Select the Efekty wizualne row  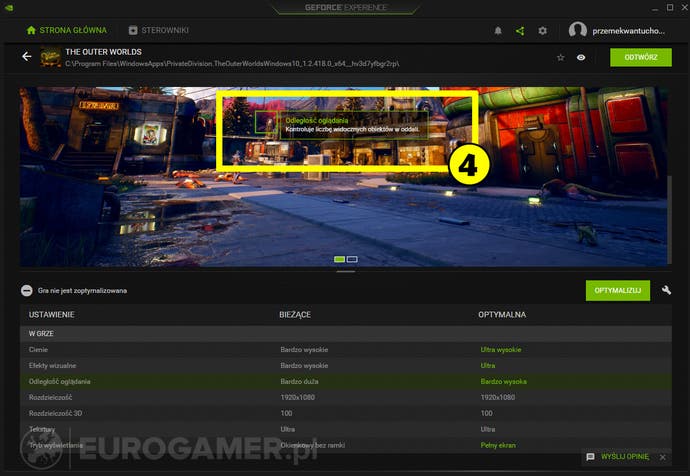tap(345, 365)
